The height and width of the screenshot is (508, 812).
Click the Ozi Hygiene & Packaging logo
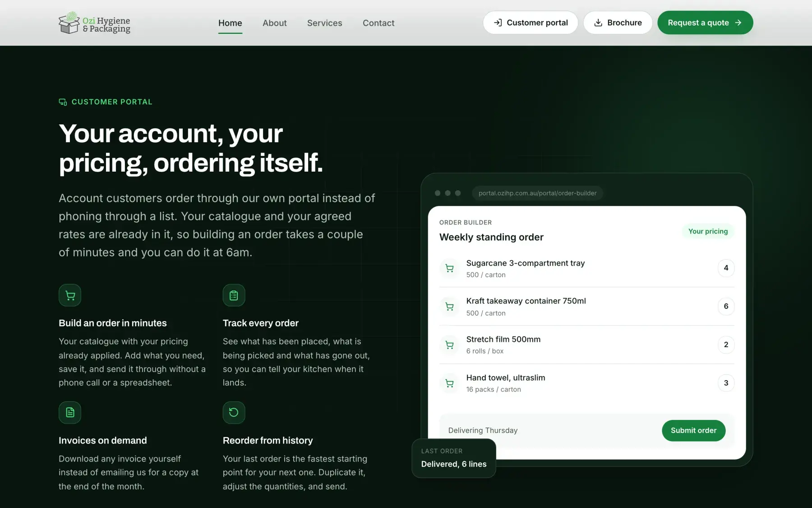94,23
